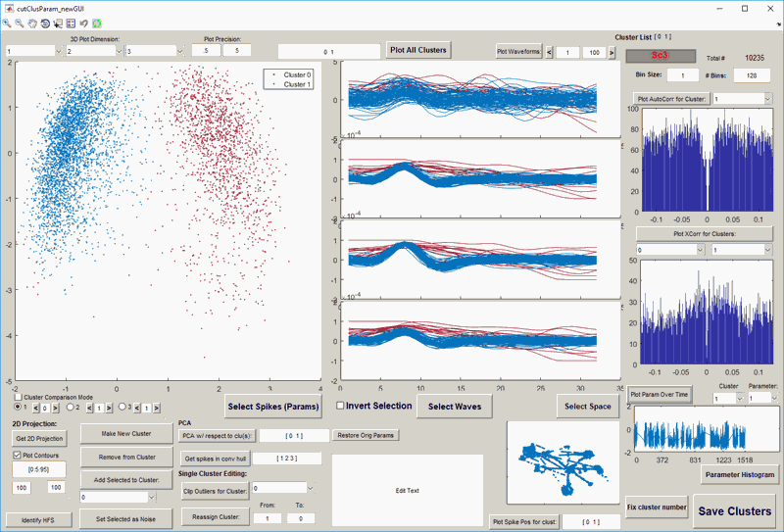Viewport: 784px width, 532px height.
Task: Select radio button 2 for comparison
Action: tap(72, 407)
